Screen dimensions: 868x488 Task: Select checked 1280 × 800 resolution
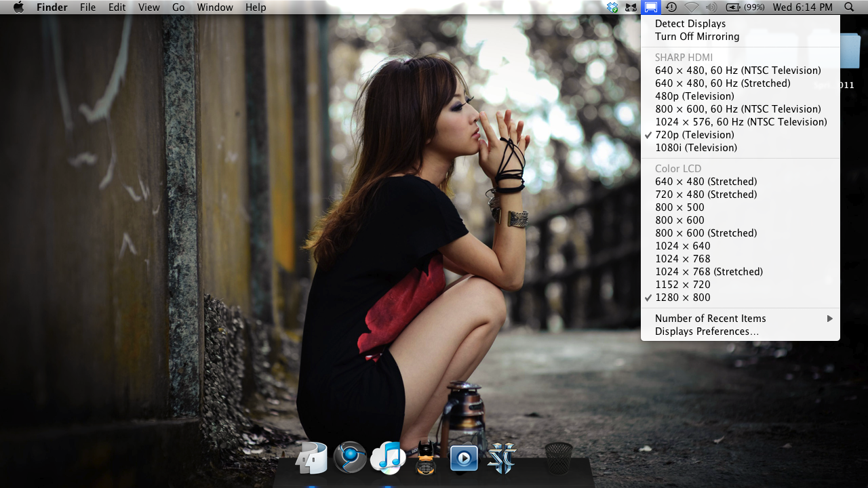pyautogui.click(x=741, y=298)
